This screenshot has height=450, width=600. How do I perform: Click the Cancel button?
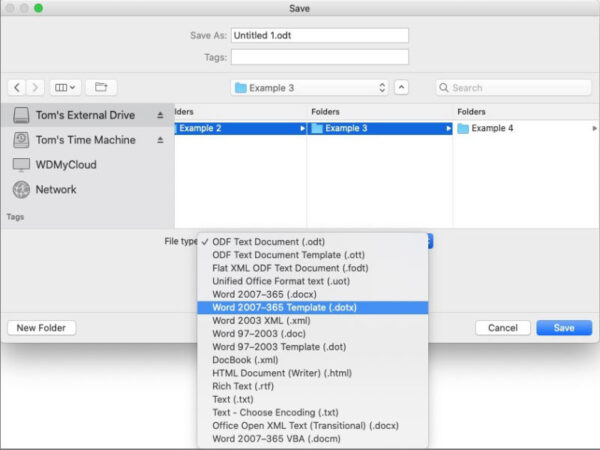[502, 328]
